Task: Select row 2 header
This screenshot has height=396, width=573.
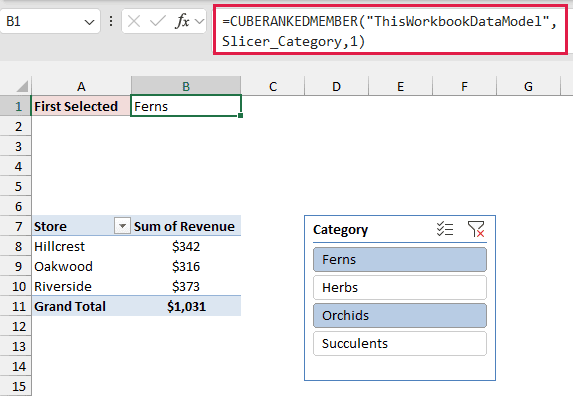Action: (16, 126)
